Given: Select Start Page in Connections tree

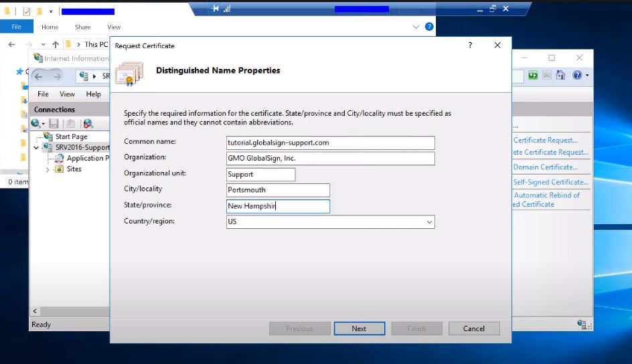Looking at the screenshot, I should 72,136.
